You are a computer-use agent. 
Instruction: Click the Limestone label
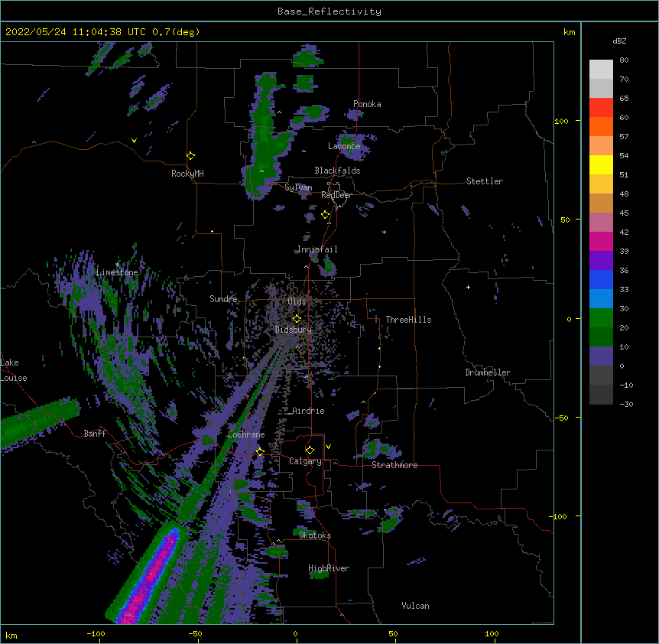pos(117,272)
